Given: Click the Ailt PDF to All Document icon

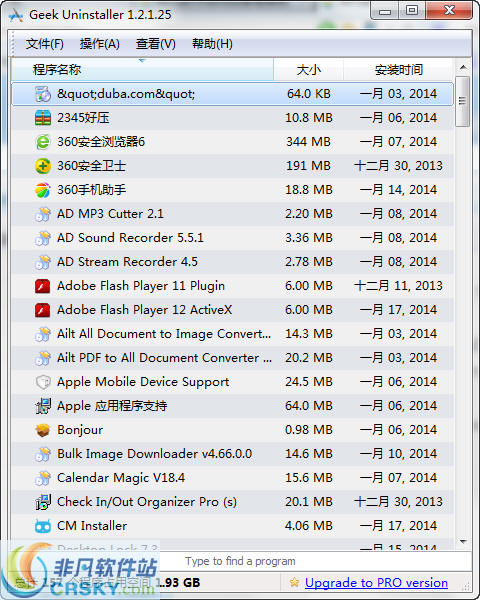Looking at the screenshot, I should tap(42, 358).
